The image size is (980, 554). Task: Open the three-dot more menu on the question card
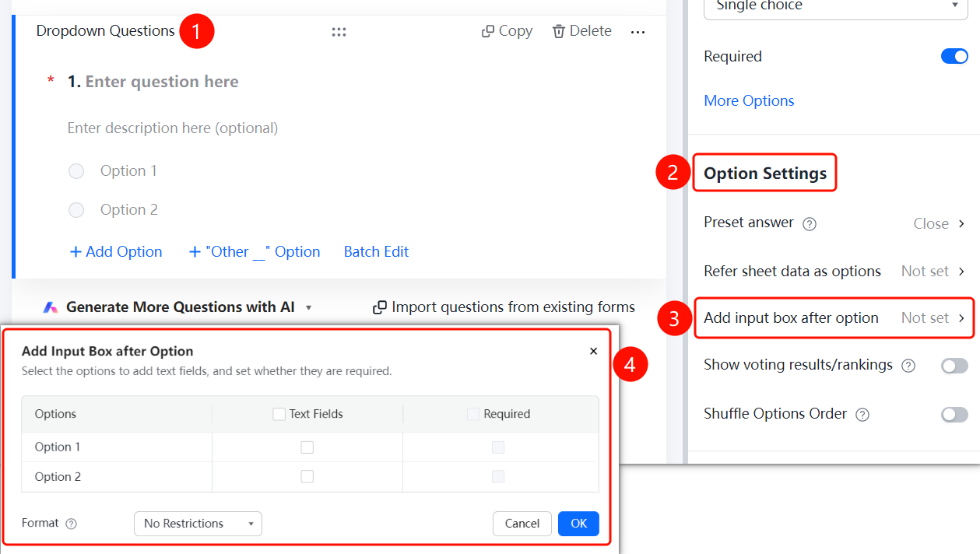638,32
